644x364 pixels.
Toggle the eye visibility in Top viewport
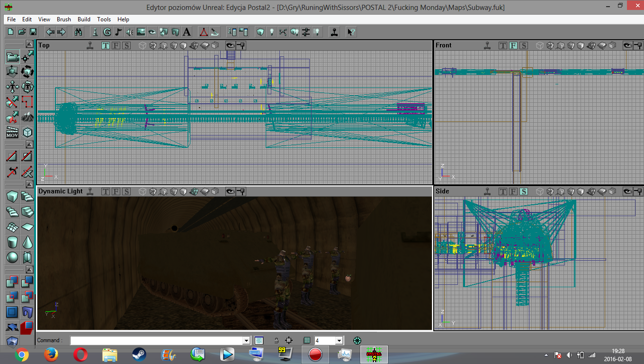point(230,45)
